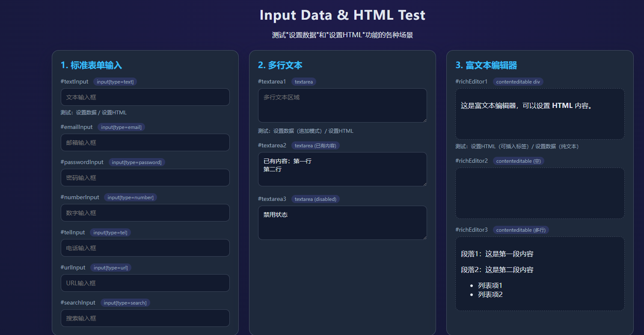
Task: Click the disabled 禁用状态 textarea
Action: coord(342,223)
